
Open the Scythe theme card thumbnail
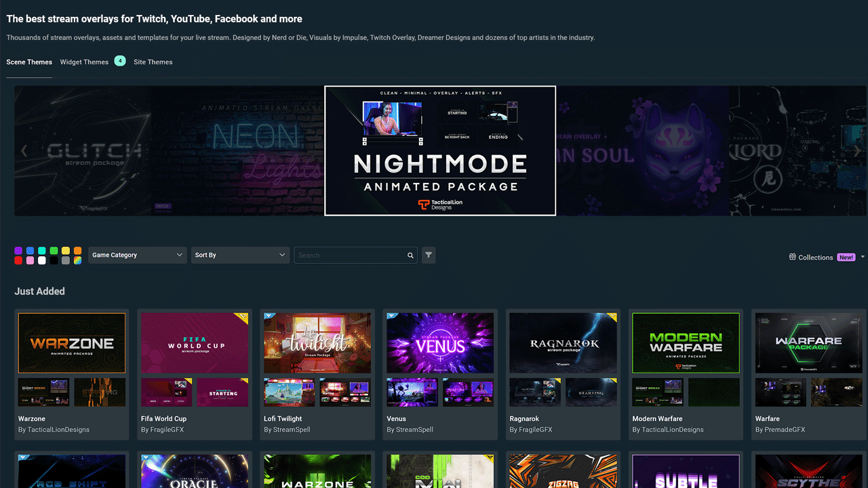[809, 471]
